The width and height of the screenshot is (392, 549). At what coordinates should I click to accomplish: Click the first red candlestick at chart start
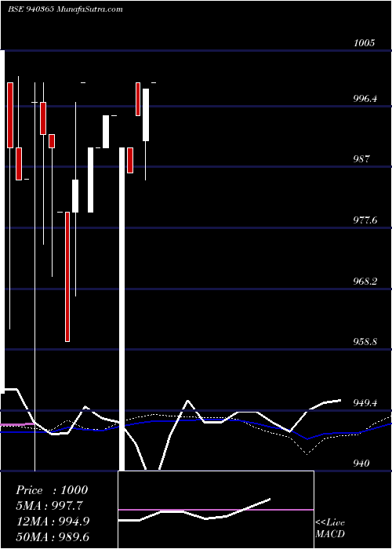click(10, 115)
